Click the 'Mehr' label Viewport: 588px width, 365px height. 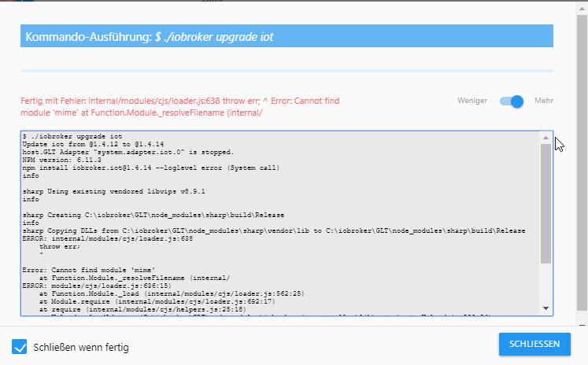pos(544,101)
